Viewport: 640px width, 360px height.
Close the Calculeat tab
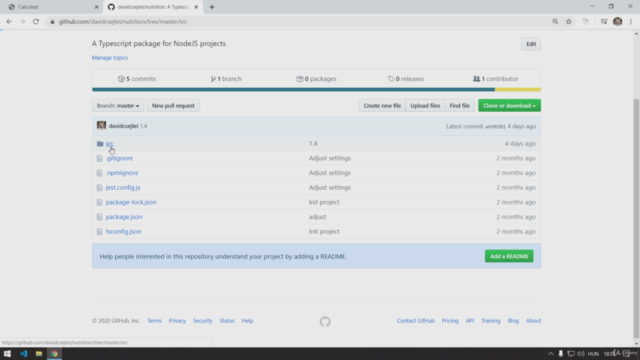coord(96,7)
